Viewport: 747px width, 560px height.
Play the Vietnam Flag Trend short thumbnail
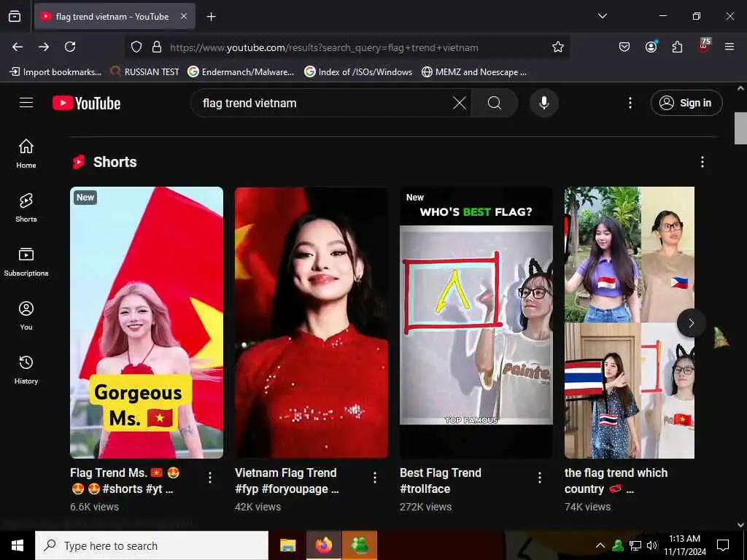pyautogui.click(x=311, y=322)
